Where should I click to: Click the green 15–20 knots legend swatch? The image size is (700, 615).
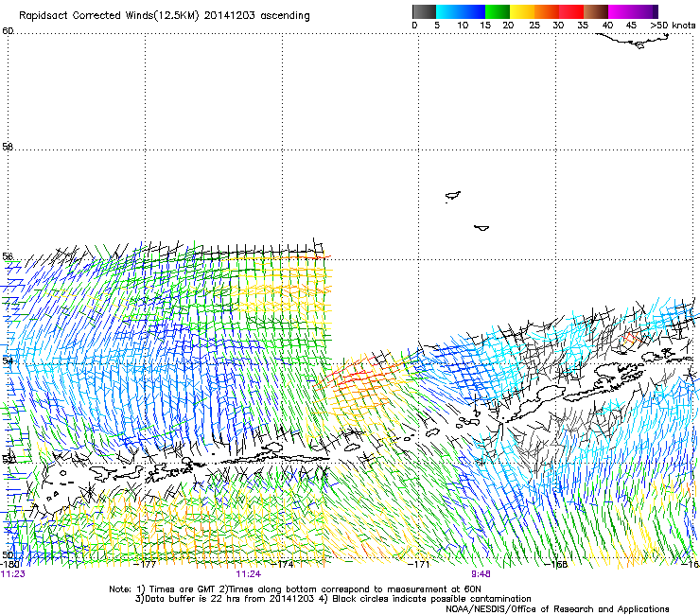coord(498,11)
